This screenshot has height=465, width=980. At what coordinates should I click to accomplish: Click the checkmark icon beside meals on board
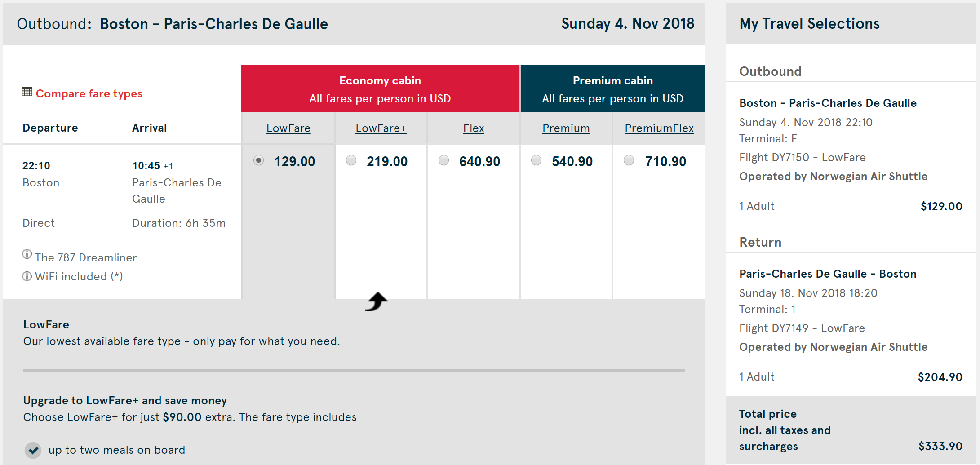tap(33, 450)
